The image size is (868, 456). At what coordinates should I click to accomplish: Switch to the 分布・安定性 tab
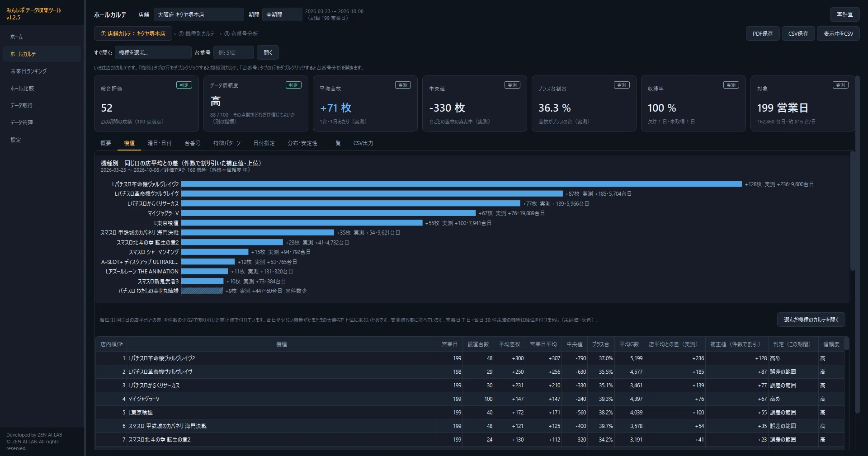pyautogui.click(x=302, y=143)
